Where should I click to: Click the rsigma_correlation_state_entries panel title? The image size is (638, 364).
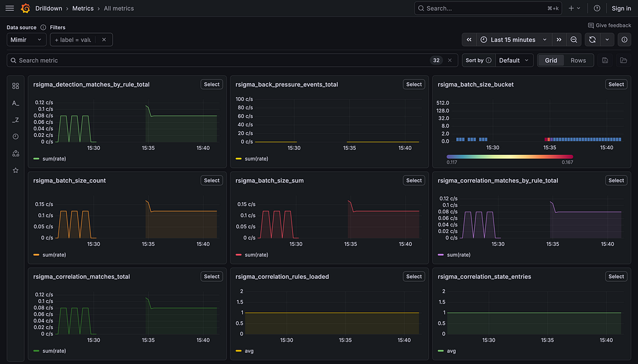pos(484,277)
